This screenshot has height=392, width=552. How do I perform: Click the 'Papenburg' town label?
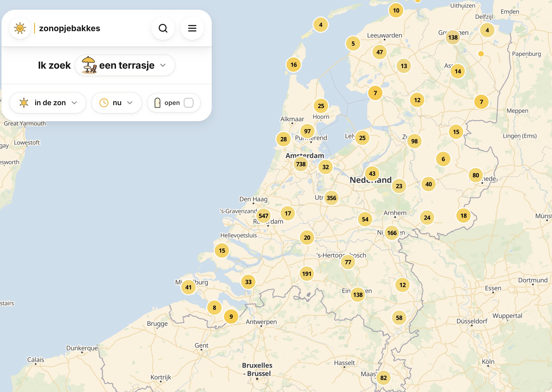point(526,54)
